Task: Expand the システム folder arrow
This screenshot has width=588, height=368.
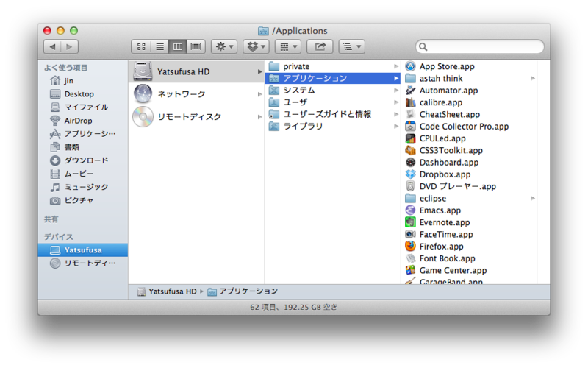Action: [x=396, y=90]
